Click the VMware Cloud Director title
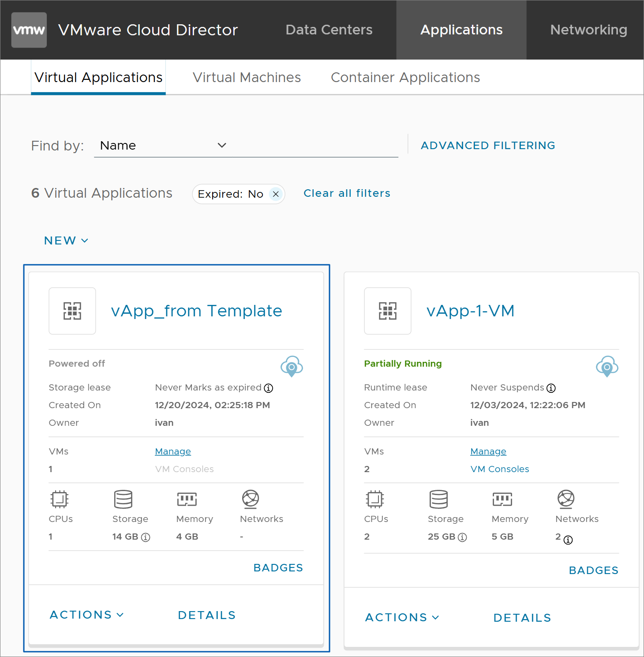 click(x=148, y=30)
